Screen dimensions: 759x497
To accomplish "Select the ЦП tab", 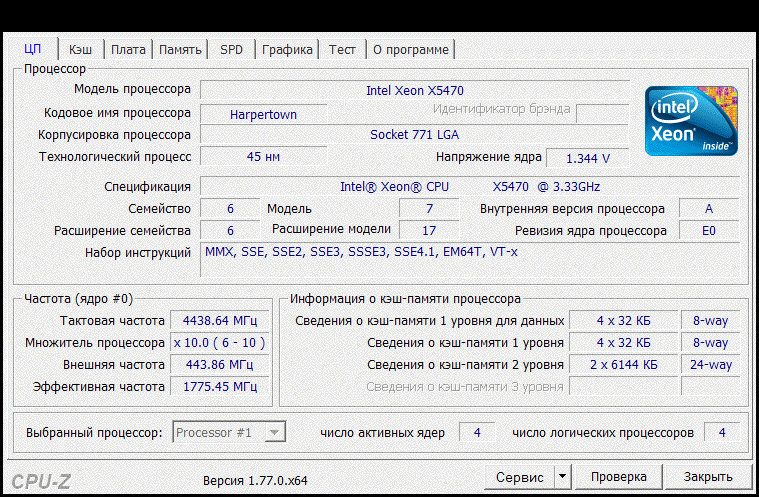I will click(x=32, y=48).
